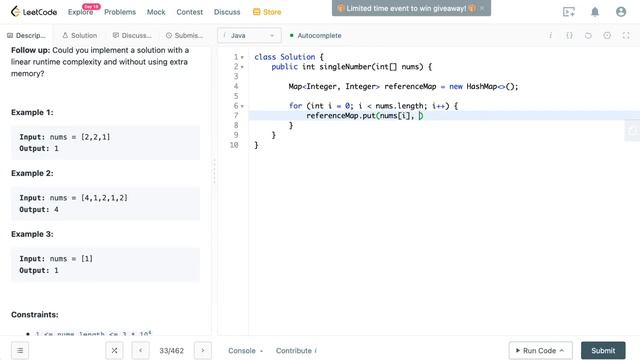Collapse the singleNumber method fold on line 2
The image size is (640, 360).
(x=242, y=67)
